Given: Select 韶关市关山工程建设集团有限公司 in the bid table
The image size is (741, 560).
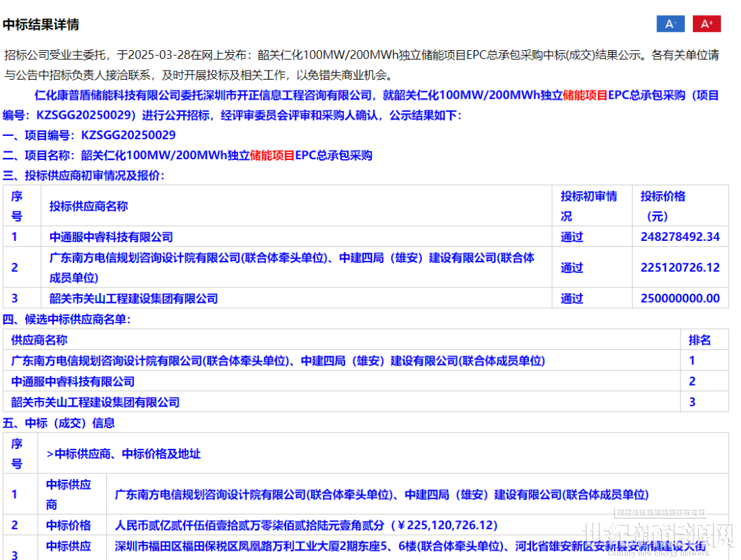Looking at the screenshot, I should tap(134, 299).
